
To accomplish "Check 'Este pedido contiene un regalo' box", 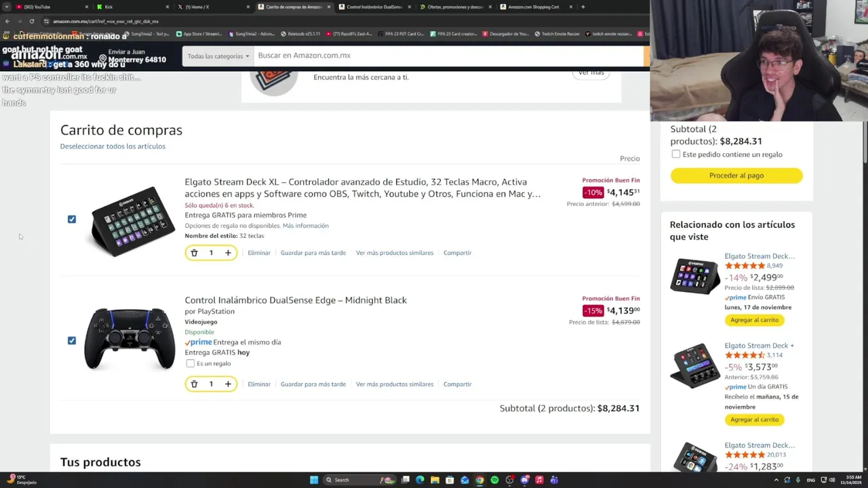I will (676, 154).
